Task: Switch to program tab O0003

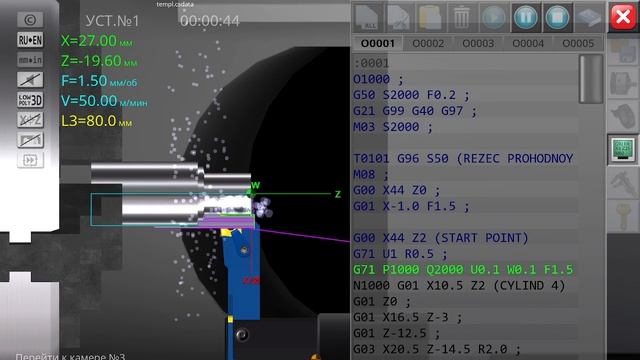Action: coord(478,43)
